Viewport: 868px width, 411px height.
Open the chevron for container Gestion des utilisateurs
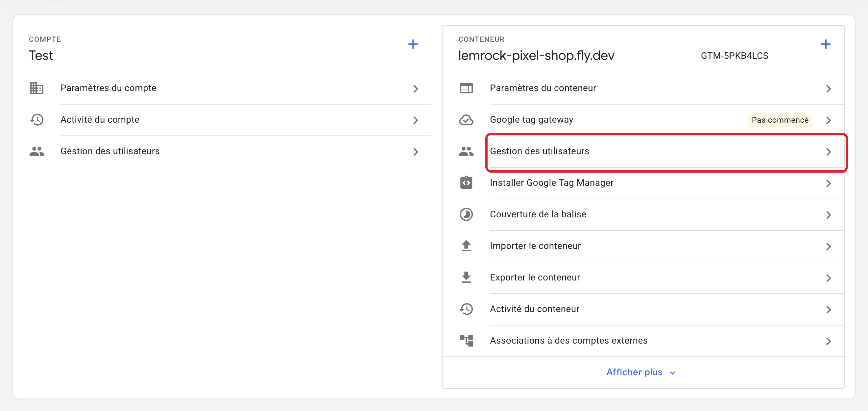point(829,152)
